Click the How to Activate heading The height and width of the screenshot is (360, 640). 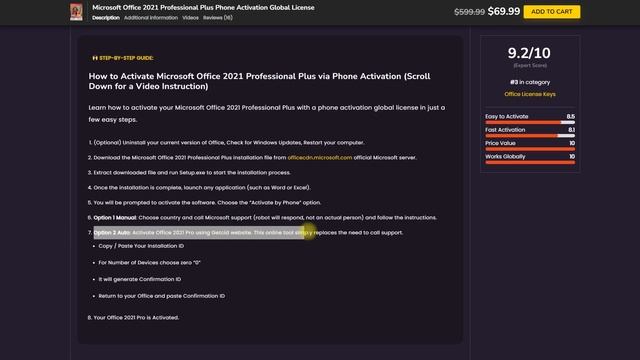coord(259,81)
